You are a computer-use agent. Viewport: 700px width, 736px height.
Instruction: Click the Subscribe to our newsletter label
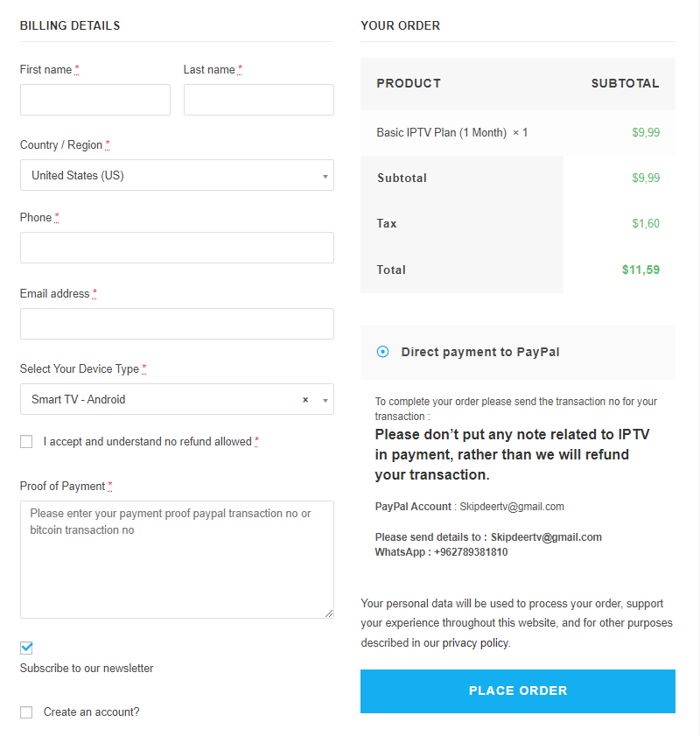[87, 669]
